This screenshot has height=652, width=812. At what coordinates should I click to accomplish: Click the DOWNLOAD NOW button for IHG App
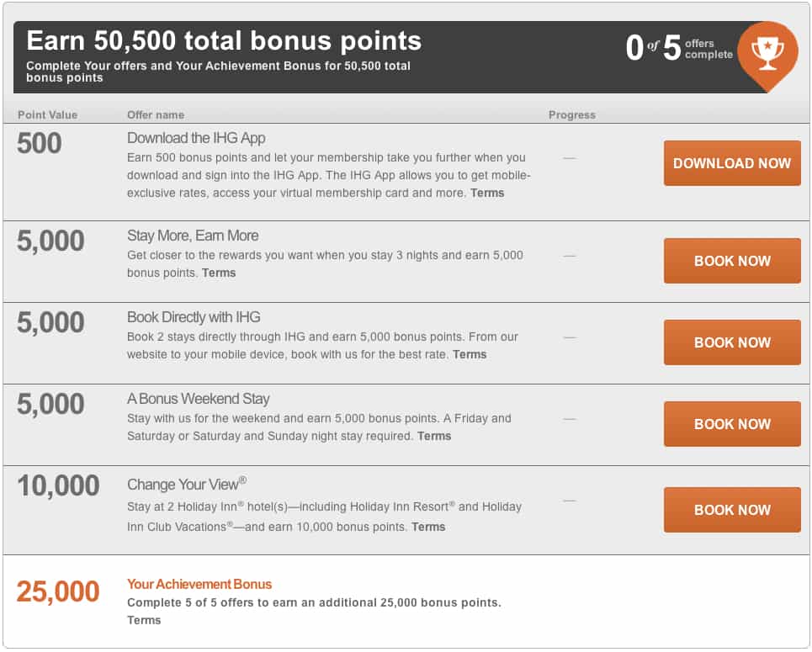pos(731,162)
